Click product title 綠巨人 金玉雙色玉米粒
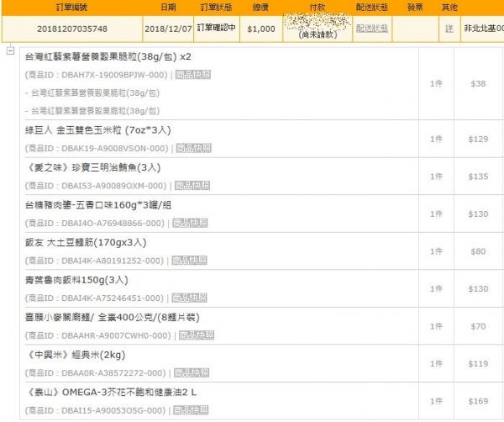Screen dimensions: 504x422 pos(98,130)
